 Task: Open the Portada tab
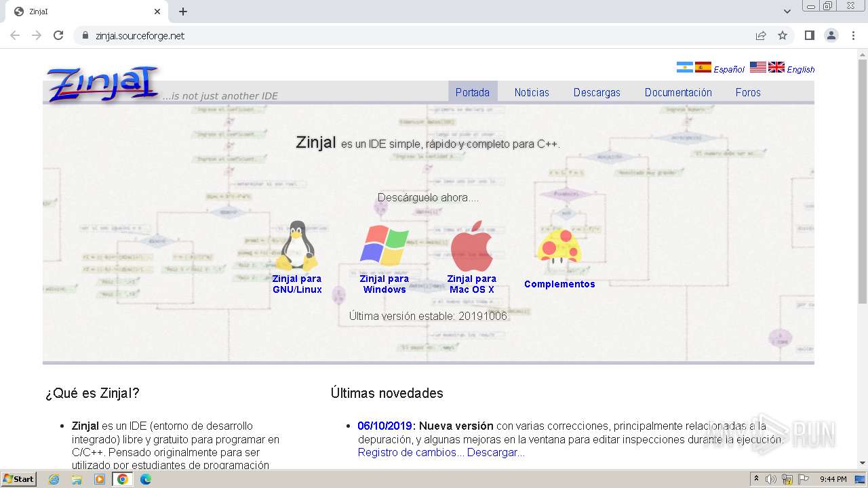tap(473, 92)
